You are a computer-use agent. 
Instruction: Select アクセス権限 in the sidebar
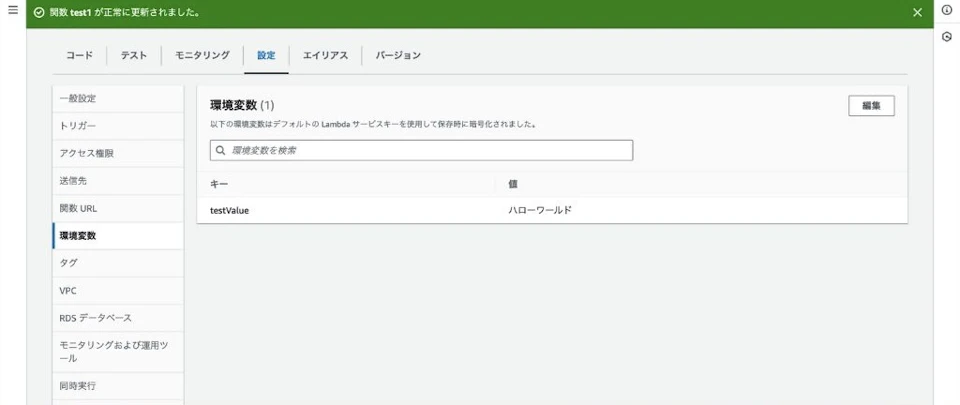(118, 154)
